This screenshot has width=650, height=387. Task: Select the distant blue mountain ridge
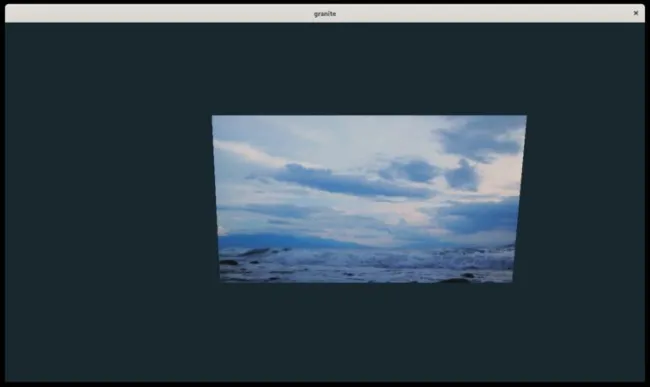[x=286, y=240]
